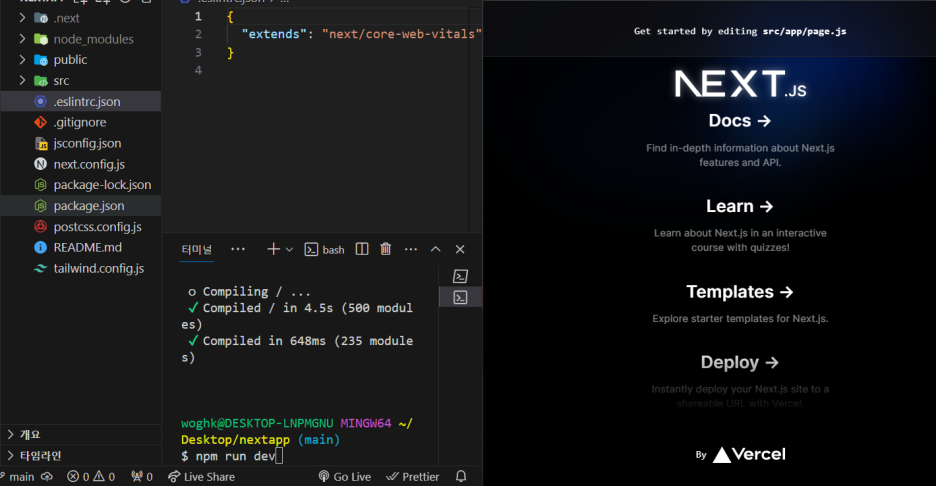The height and width of the screenshot is (486, 936).
Task: Click the git icon beside .gitignore
Action: click(x=41, y=122)
